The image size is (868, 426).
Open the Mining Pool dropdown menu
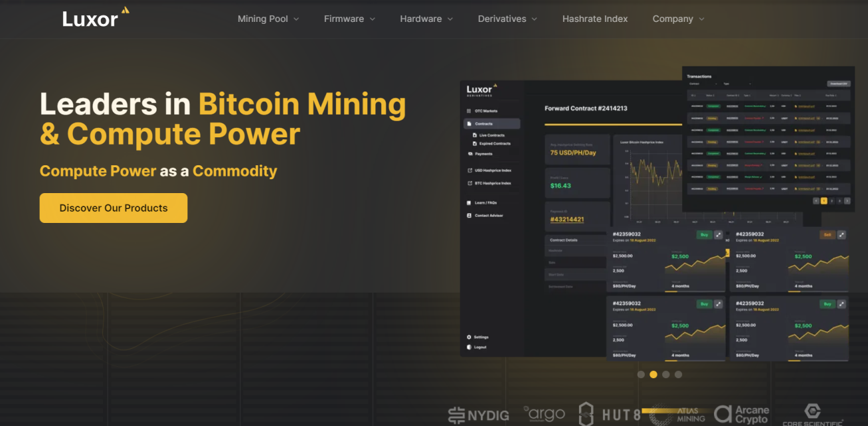268,19
